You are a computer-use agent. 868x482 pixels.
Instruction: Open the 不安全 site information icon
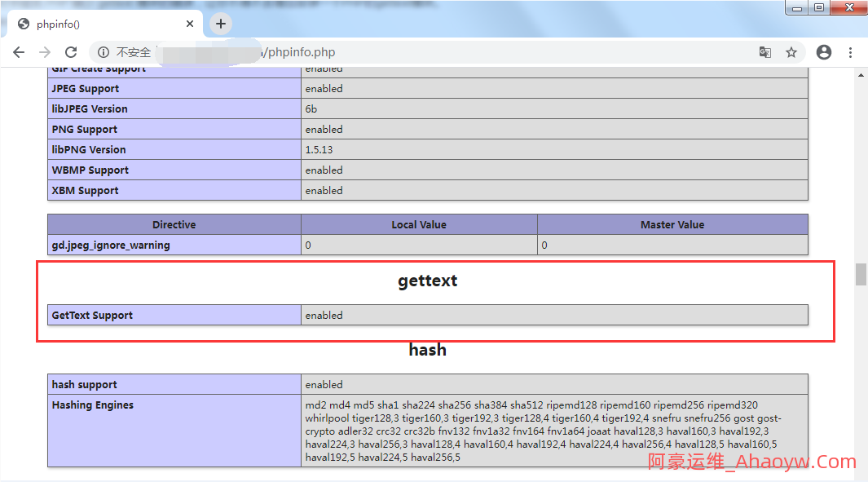(104, 52)
